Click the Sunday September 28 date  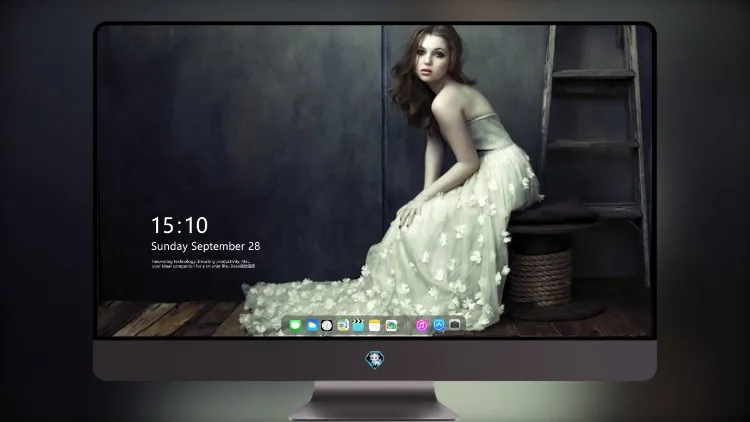point(206,246)
